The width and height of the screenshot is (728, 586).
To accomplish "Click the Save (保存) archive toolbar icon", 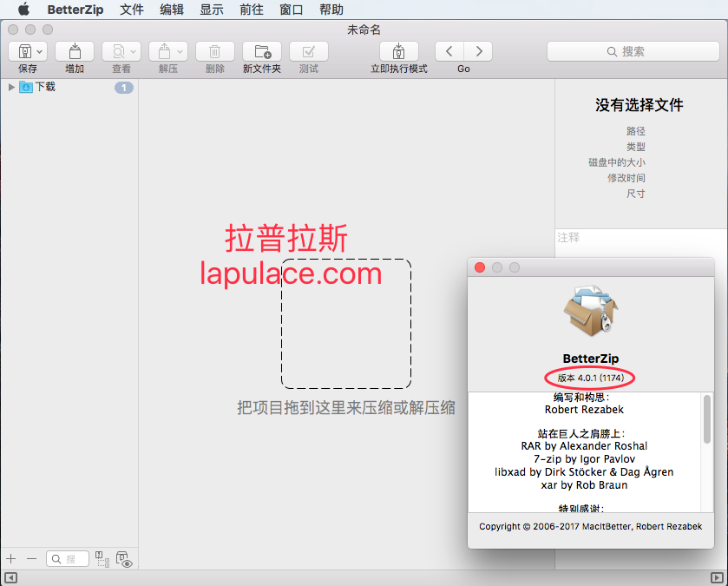I will (24, 51).
